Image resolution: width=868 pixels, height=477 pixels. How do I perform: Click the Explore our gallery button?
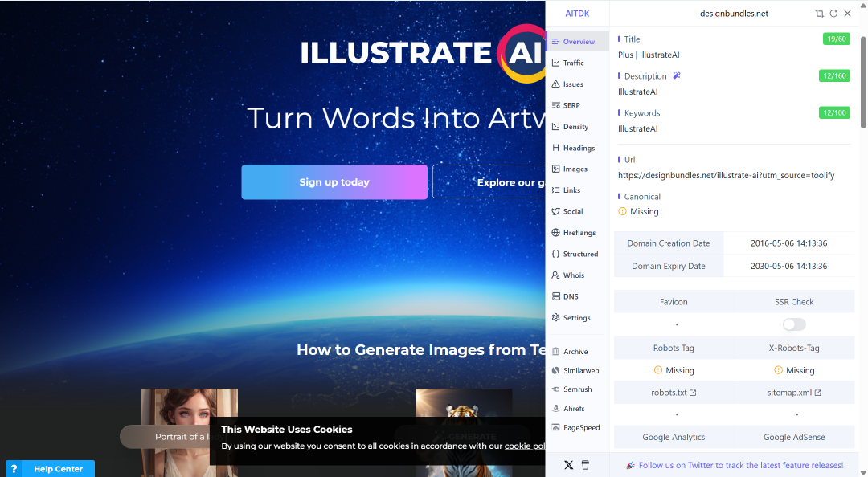[x=489, y=182]
